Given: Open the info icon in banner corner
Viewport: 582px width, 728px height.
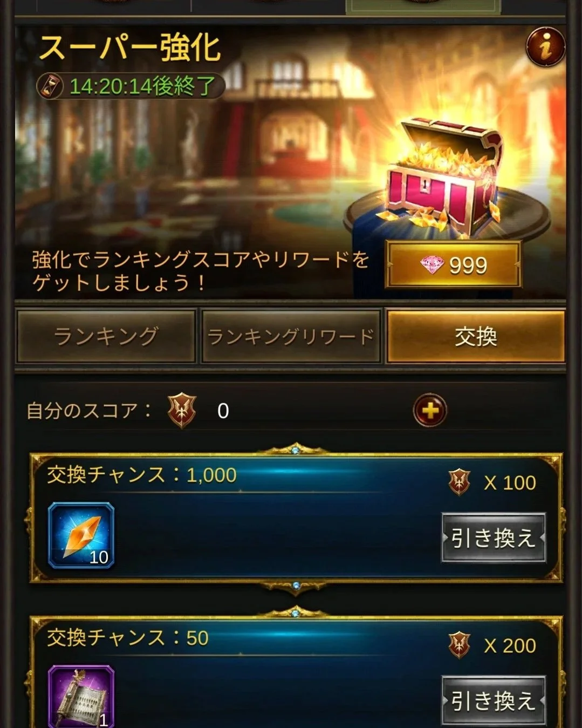Looking at the screenshot, I should 546,47.
